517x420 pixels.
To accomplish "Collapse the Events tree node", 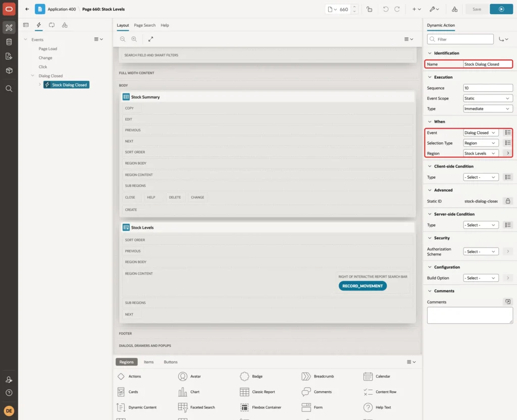I will click(25, 39).
